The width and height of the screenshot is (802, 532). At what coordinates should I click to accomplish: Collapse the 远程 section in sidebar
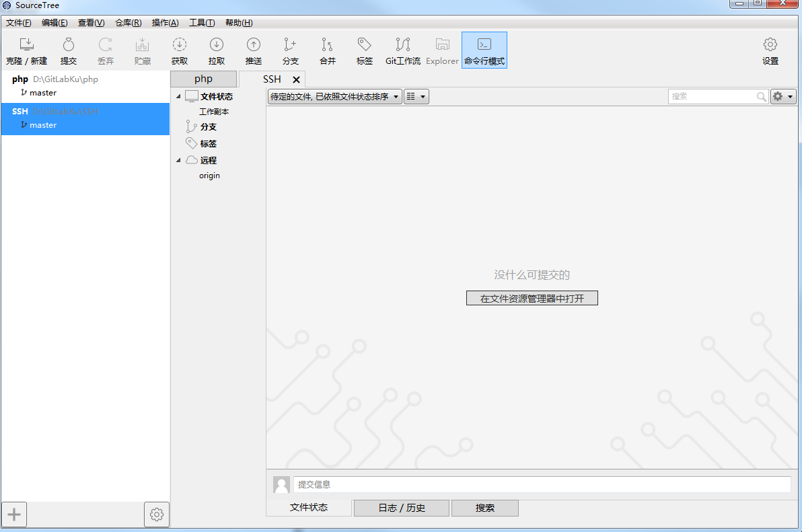pos(178,159)
